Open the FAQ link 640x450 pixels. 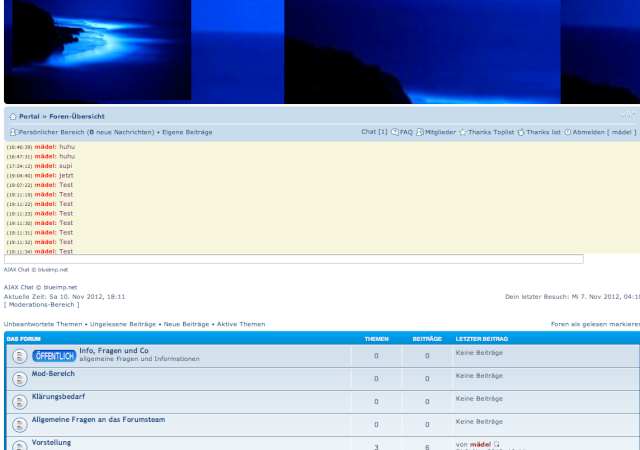(406, 132)
